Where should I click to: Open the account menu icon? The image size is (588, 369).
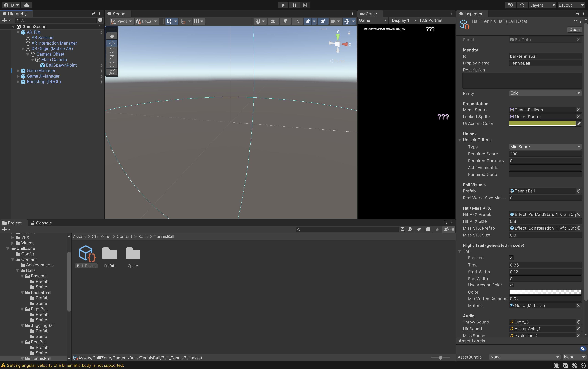(x=11, y=5)
